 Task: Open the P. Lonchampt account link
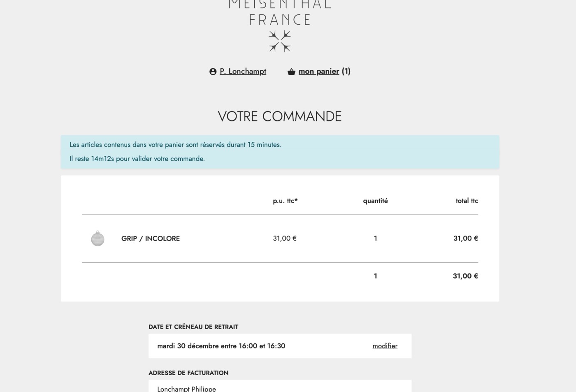click(243, 71)
